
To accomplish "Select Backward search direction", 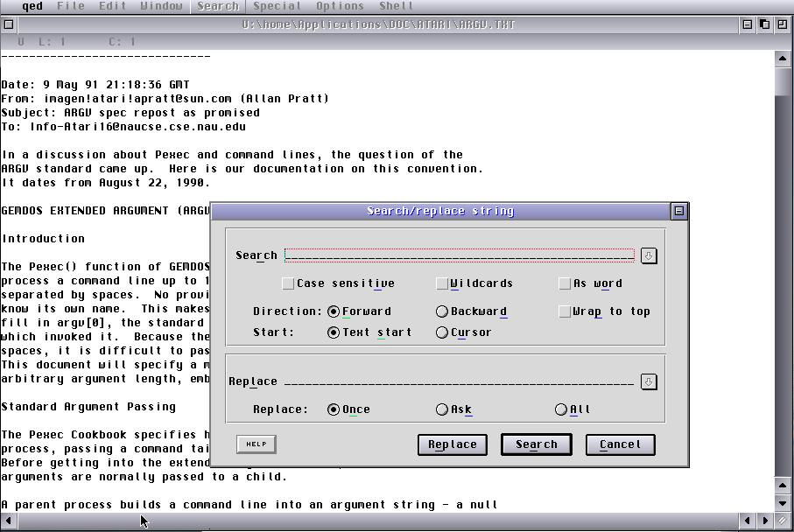I will (x=442, y=311).
